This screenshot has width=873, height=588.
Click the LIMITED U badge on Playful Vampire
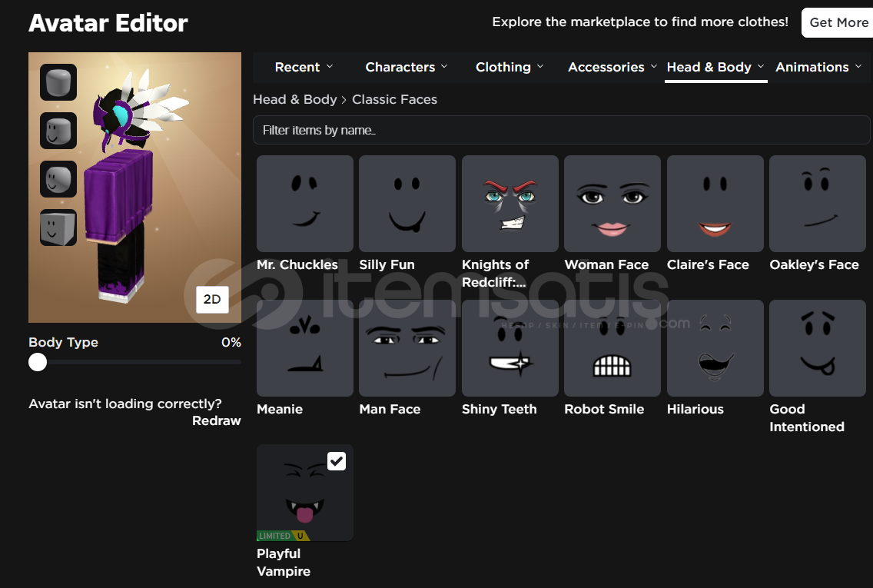pyautogui.click(x=283, y=536)
